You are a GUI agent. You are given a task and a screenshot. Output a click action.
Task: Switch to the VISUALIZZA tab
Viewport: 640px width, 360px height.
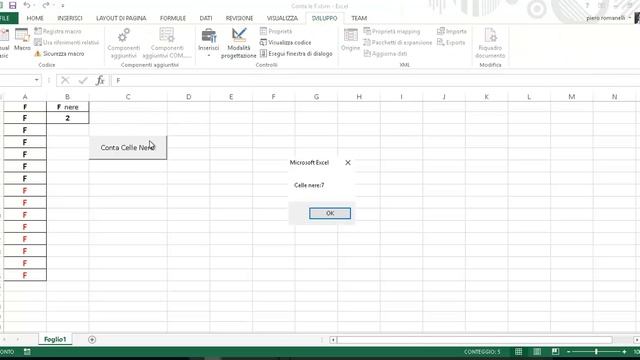pyautogui.click(x=282, y=18)
